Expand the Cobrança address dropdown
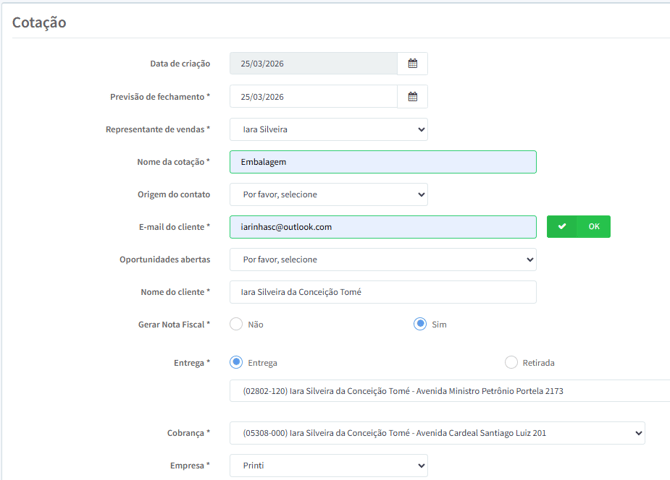This screenshot has width=670, height=480. [437, 433]
